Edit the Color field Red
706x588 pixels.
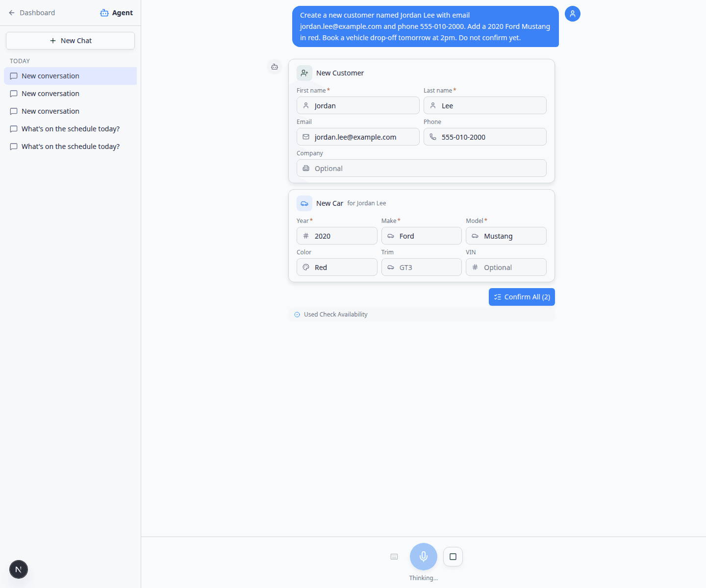[x=337, y=267]
